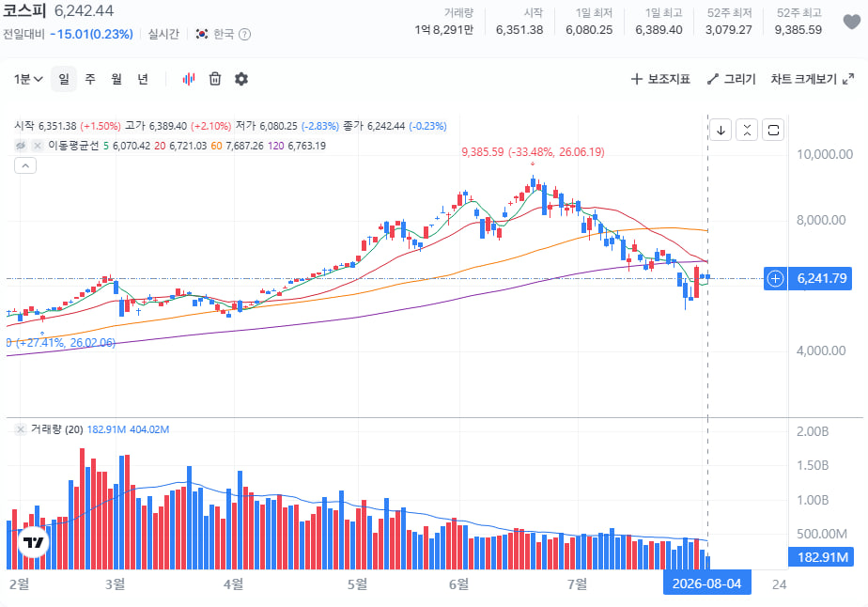The width and height of the screenshot is (868, 607).
Task: Click the 저가 6,080.25 OHLC value
Action: [x=278, y=126]
